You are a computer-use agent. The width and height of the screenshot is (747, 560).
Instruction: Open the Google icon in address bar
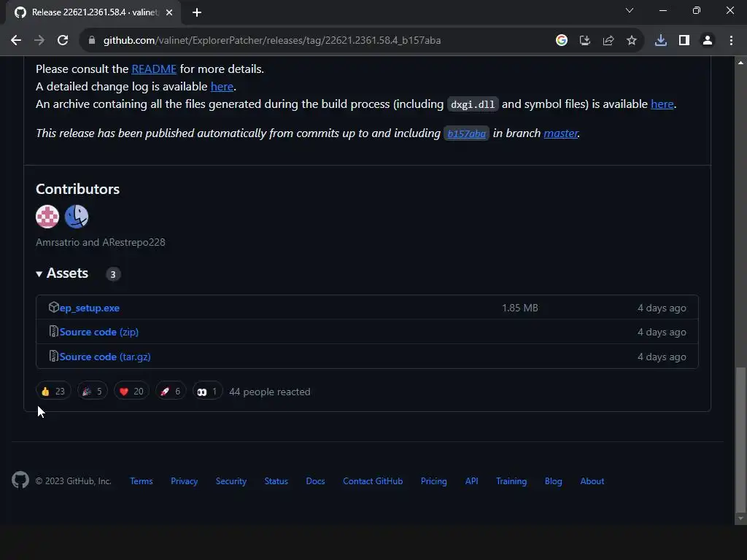pos(562,41)
